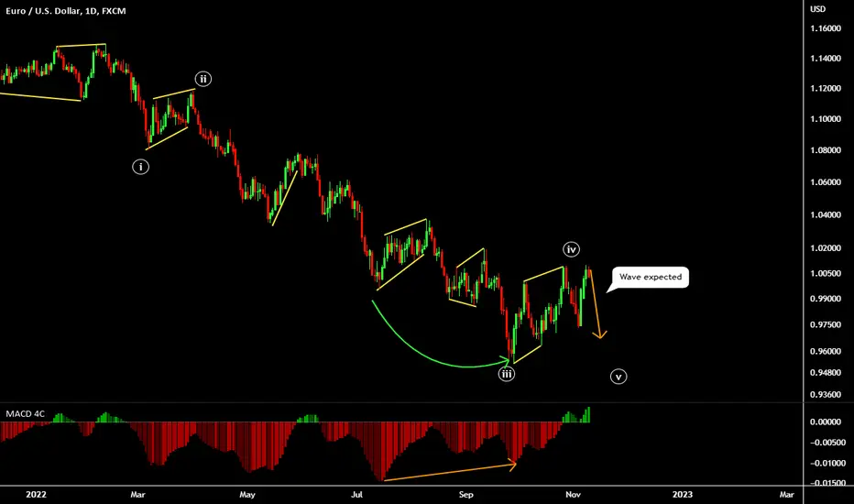854x504 pixels.
Task: Click the 1.04000 price level
Action: click(x=825, y=214)
